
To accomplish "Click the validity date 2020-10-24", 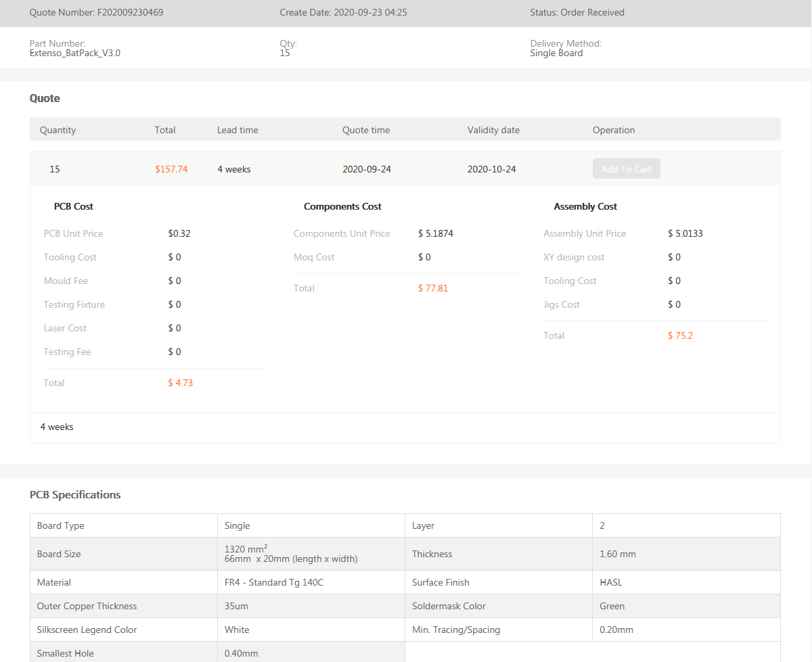I will 492,169.
